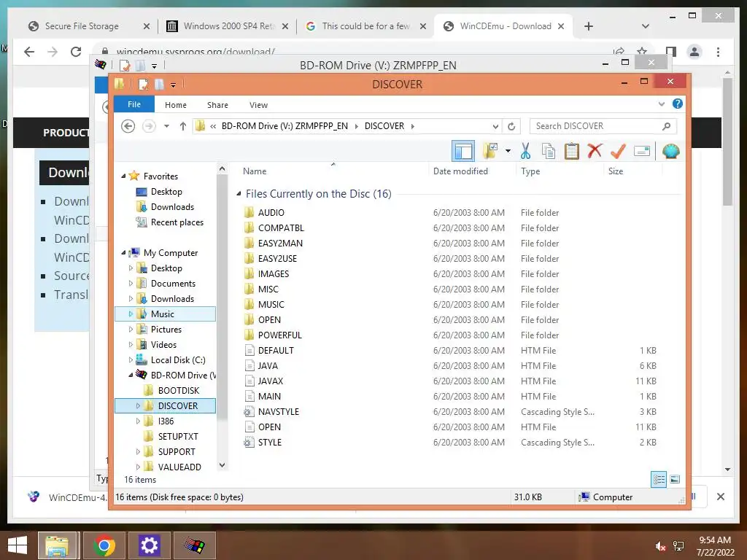Expand Local Disk (C:) node

[131, 360]
